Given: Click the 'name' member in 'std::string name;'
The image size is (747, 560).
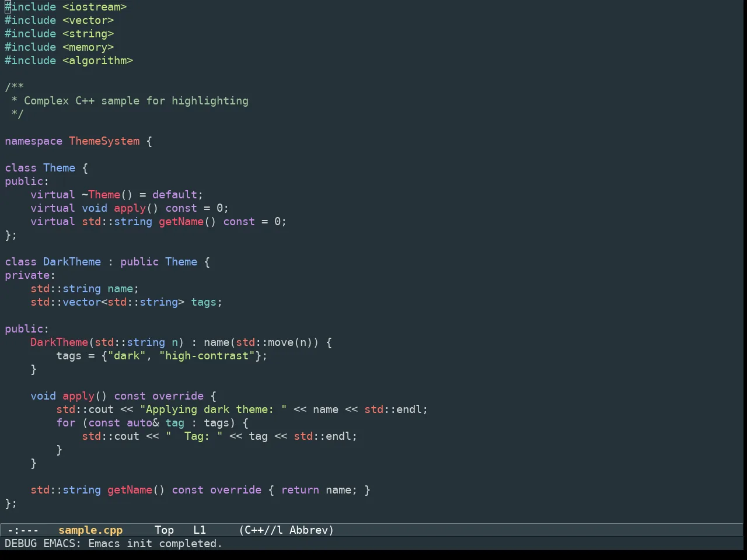Looking at the screenshot, I should coord(120,289).
